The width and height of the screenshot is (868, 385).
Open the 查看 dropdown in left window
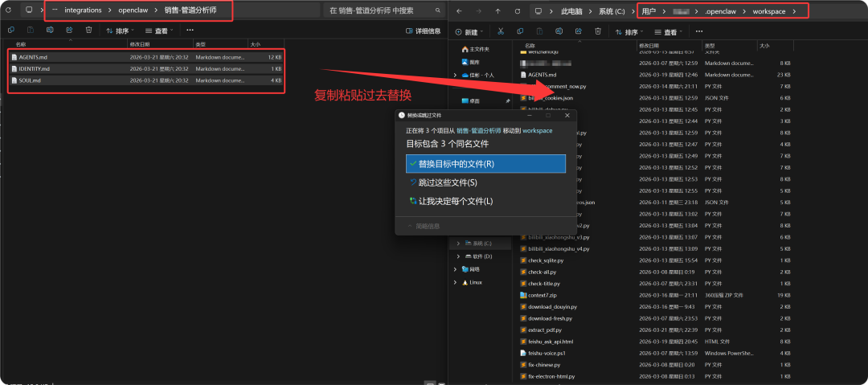159,31
